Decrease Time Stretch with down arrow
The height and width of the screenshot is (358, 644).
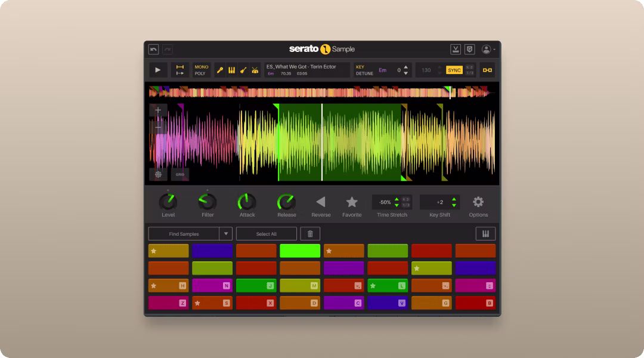(397, 205)
